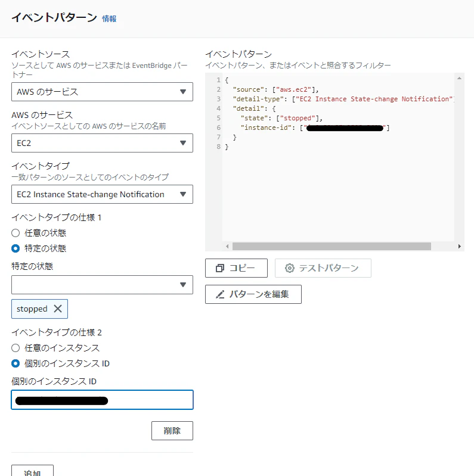The image size is (474, 476).
Task: Click the 削除 button
Action: click(x=172, y=431)
